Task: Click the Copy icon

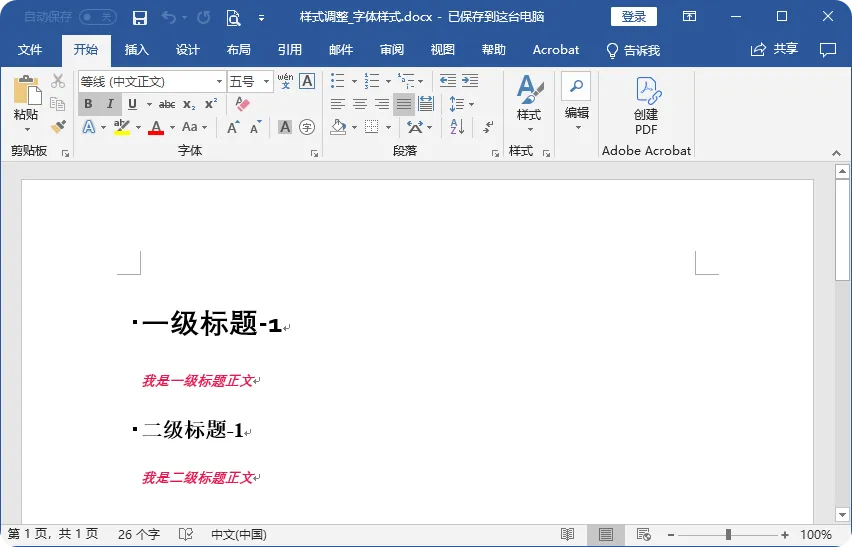Action: 57,103
